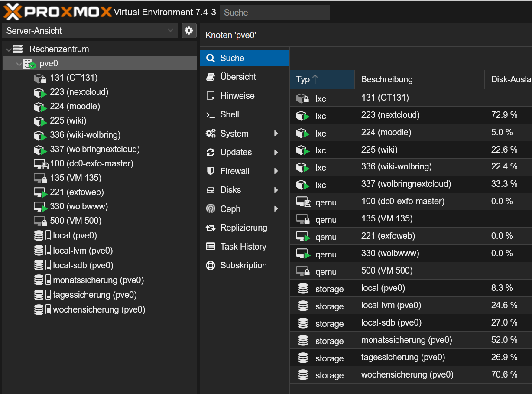Screen dimensions: 532x394
Task: Click the Ceph logo icon
Action: coord(211,209)
